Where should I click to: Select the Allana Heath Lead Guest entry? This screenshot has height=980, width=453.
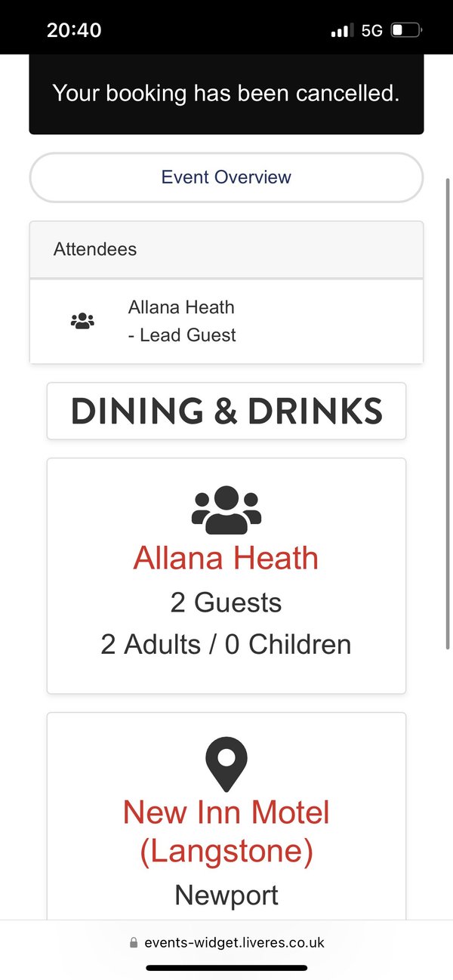(226, 321)
